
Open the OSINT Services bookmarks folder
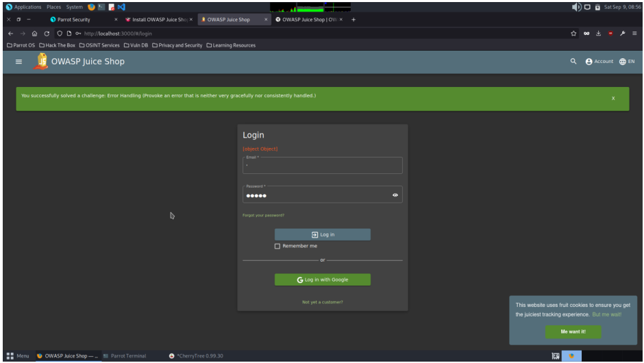99,45
